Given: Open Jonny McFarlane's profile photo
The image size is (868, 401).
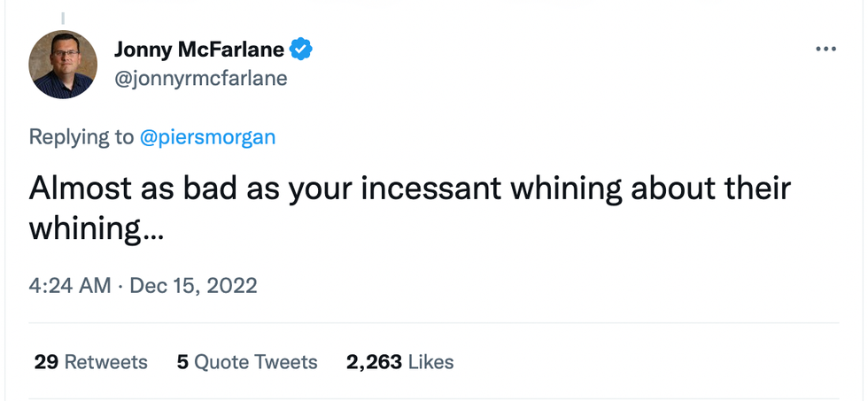Looking at the screenshot, I should 63,64.
